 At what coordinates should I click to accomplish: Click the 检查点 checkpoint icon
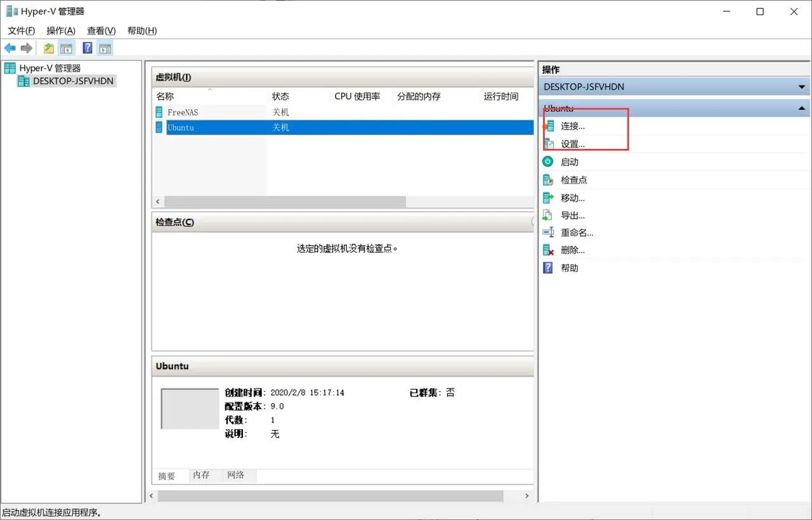549,179
